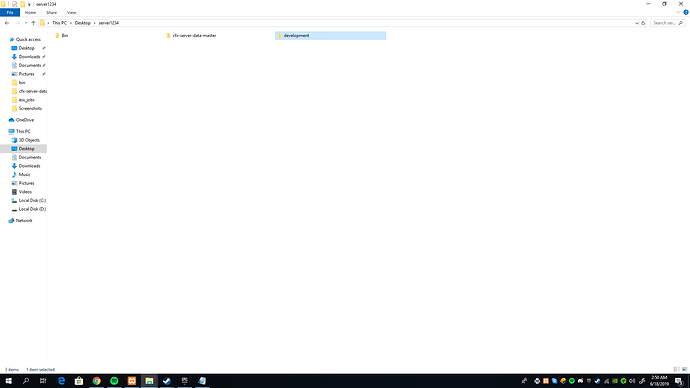
Task: Open the Help question mark icon
Action: pyautogui.click(x=686, y=12)
